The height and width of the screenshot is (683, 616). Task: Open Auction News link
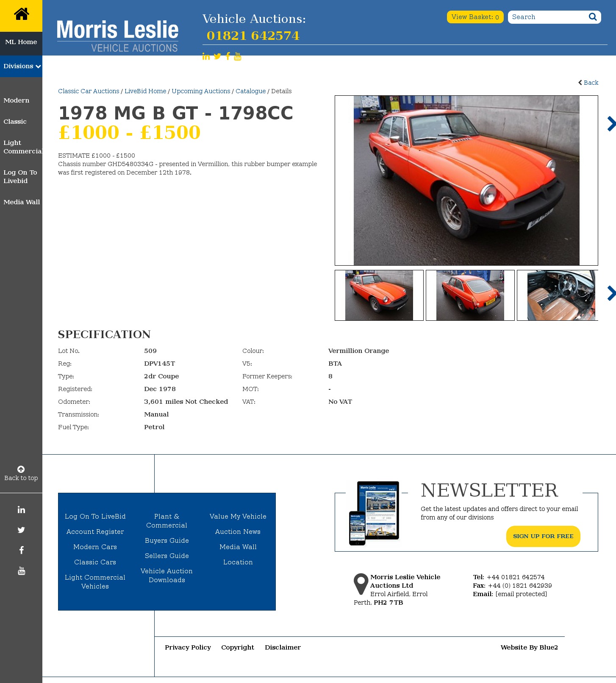238,532
